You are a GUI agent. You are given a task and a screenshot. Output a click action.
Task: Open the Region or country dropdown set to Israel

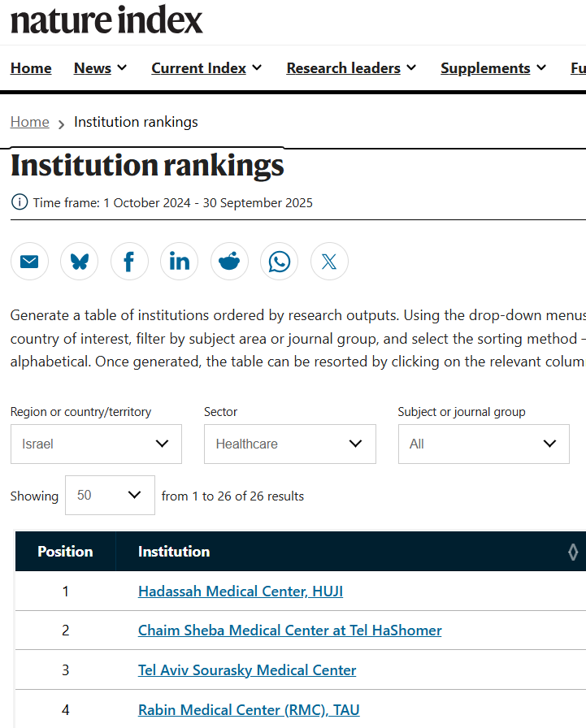[96, 444]
